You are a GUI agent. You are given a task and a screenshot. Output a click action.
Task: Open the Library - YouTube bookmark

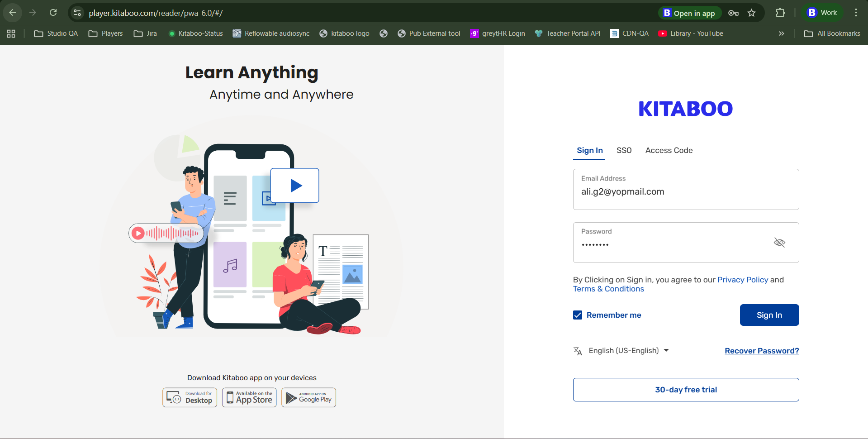pos(691,33)
